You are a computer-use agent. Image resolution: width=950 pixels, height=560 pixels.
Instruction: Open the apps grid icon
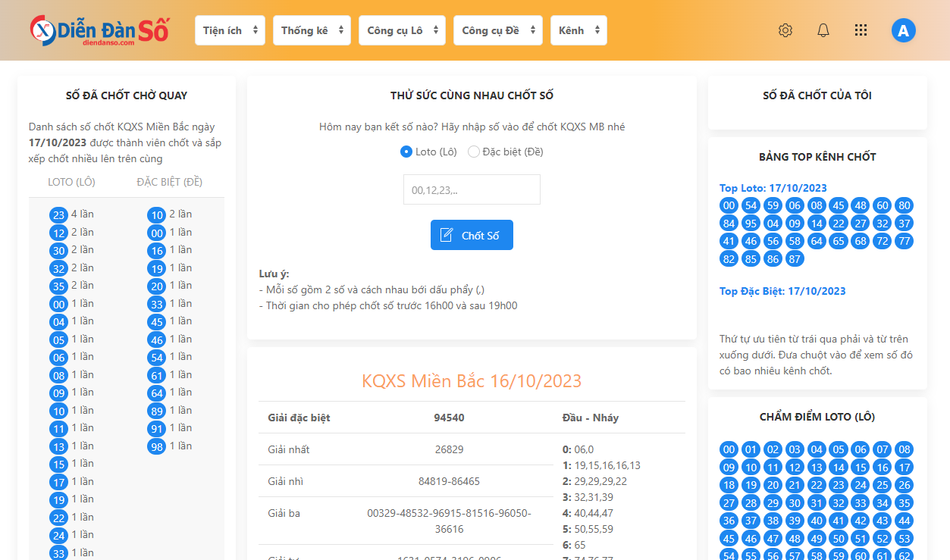click(861, 30)
